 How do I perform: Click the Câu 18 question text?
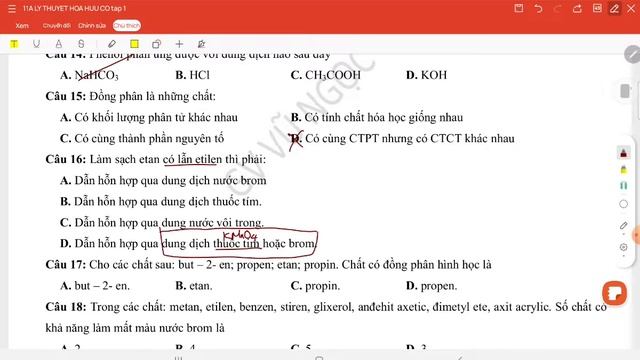point(326,317)
